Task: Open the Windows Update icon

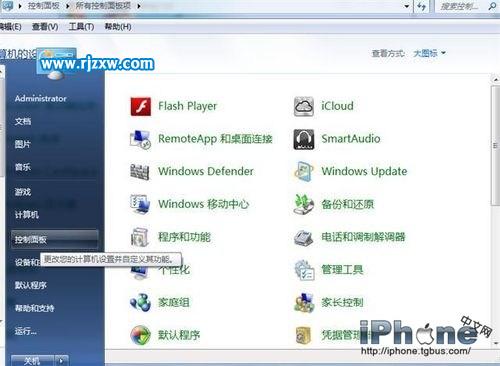Action: pos(304,171)
